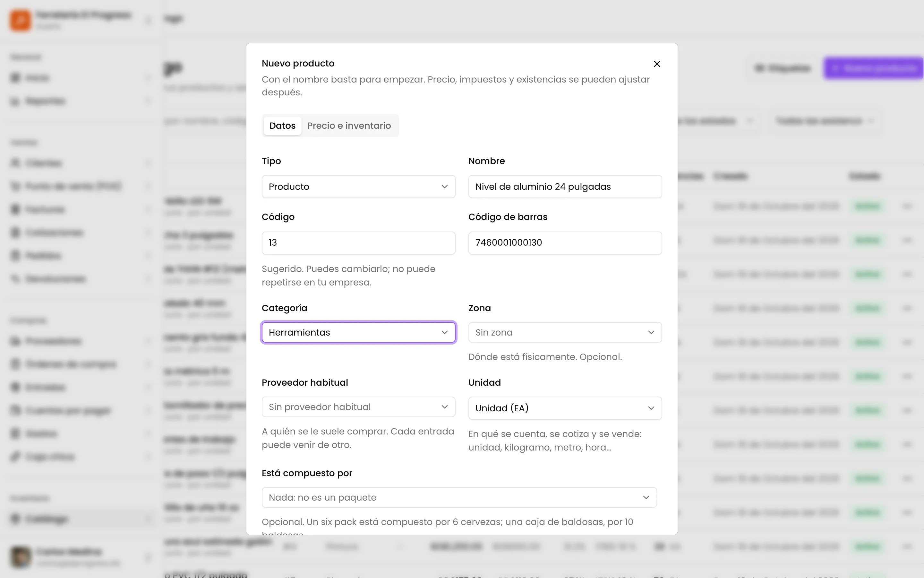Open the Tipo dropdown showing Producto

coord(358,187)
